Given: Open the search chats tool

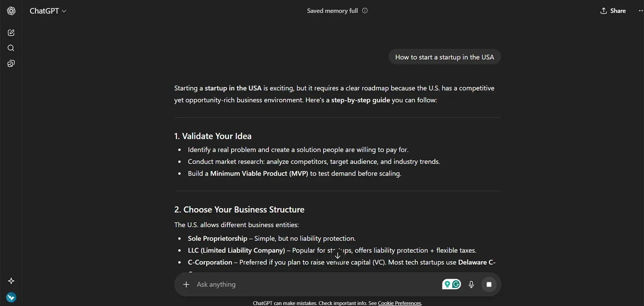Looking at the screenshot, I should coord(11,48).
